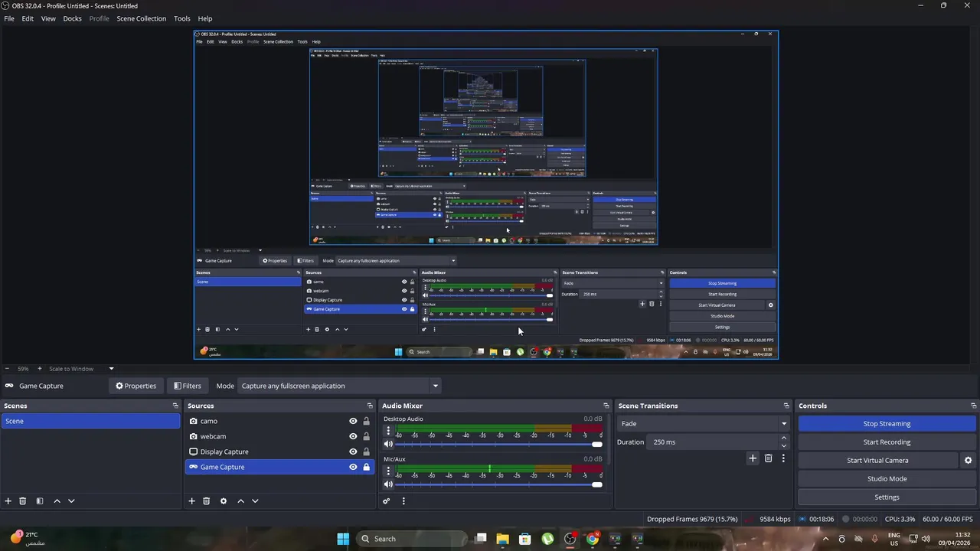Open the File menu
980x551 pixels.
point(9,18)
